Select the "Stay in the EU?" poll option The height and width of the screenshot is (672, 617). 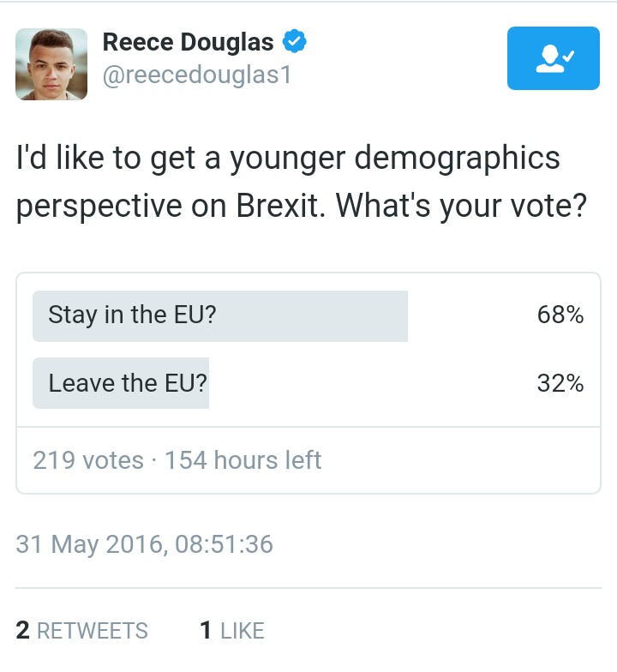pyautogui.click(x=132, y=315)
